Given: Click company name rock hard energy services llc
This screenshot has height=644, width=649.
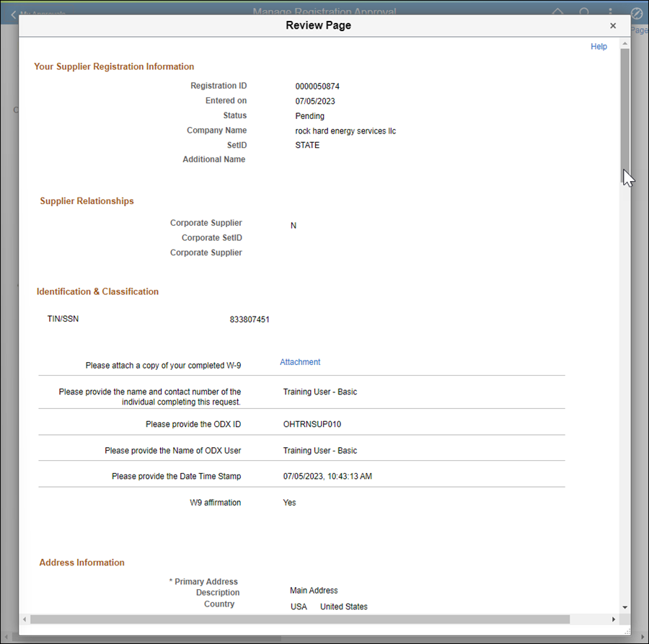Looking at the screenshot, I should pyautogui.click(x=345, y=131).
